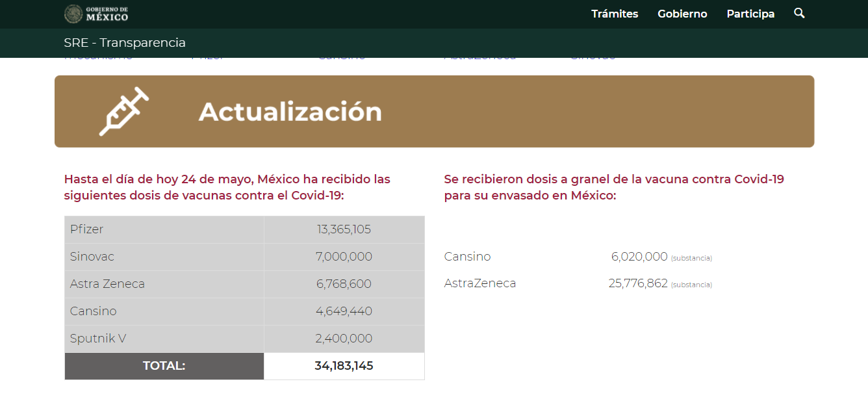Click the Sinovac row label

pos(92,257)
